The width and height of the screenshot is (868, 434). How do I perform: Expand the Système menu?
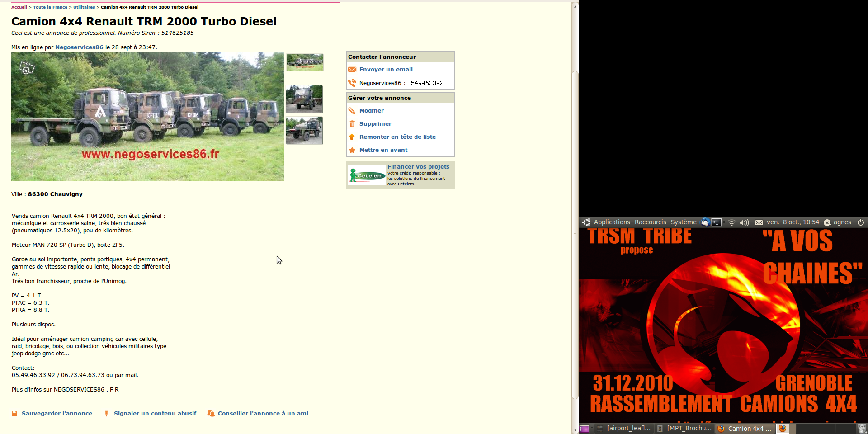coord(683,222)
